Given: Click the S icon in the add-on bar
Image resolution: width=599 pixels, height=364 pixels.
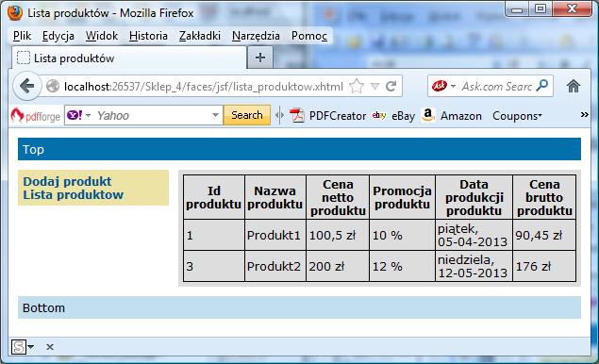Looking at the screenshot, I should click(18, 347).
